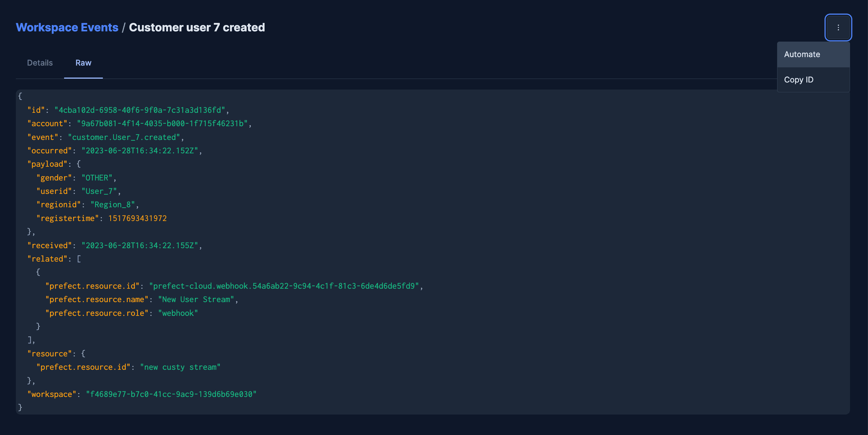Switch to the Details tab
This screenshot has width=868, height=435.
click(40, 63)
